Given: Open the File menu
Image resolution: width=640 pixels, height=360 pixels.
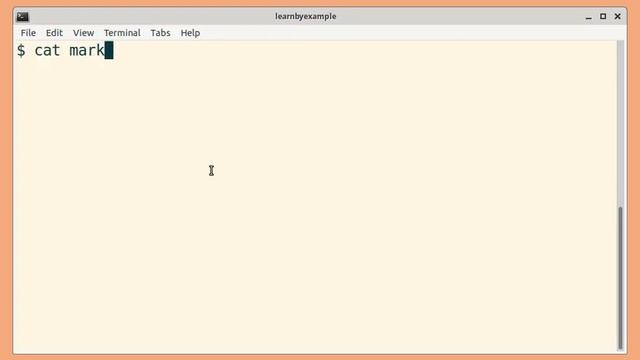Looking at the screenshot, I should pyautogui.click(x=28, y=33).
